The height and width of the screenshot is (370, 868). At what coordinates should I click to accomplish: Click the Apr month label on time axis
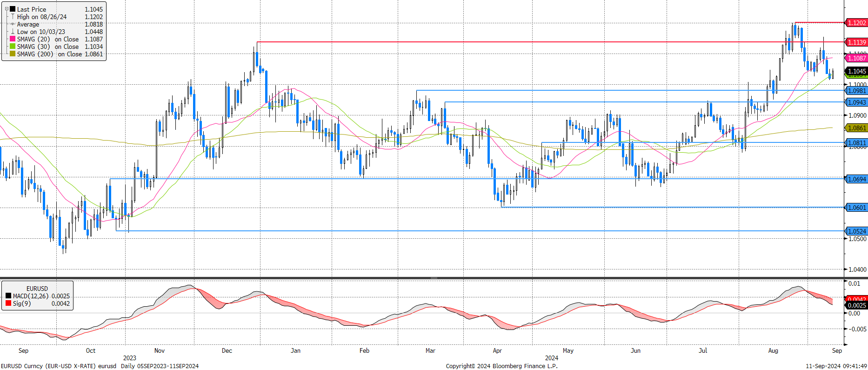[x=497, y=350]
